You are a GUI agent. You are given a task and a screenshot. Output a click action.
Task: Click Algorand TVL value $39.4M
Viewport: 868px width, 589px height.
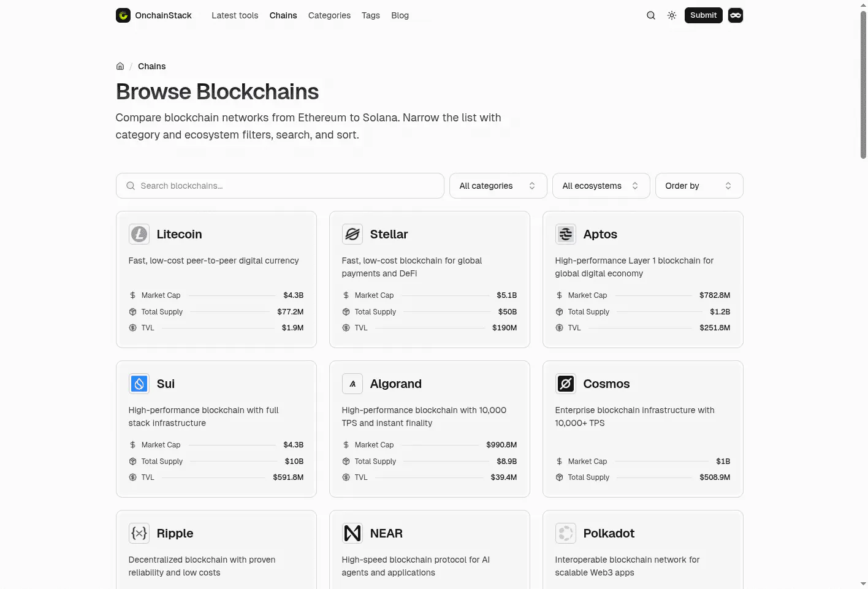504,477
